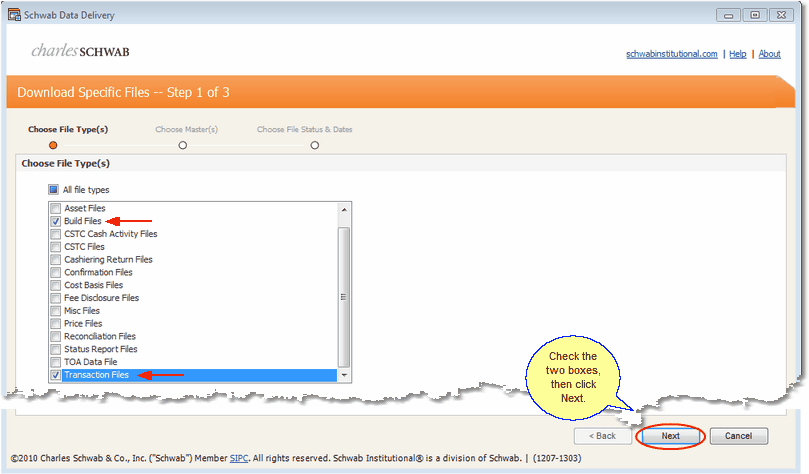Select the Choose Master(s) step indicator
809x474 pixels.
183,145
